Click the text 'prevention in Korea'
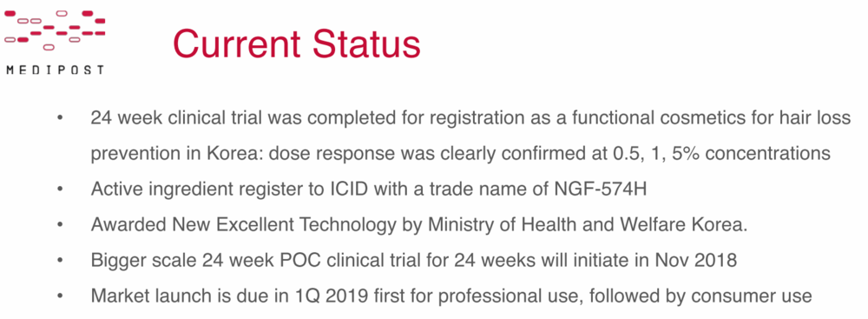Viewport: 868px width, 319px height. (x=176, y=153)
